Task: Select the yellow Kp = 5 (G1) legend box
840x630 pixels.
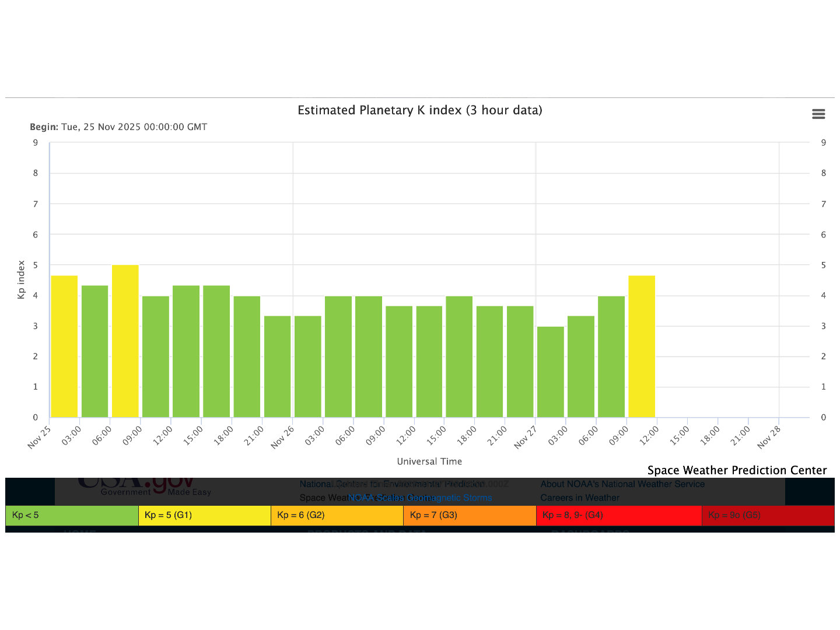Action: (204, 516)
